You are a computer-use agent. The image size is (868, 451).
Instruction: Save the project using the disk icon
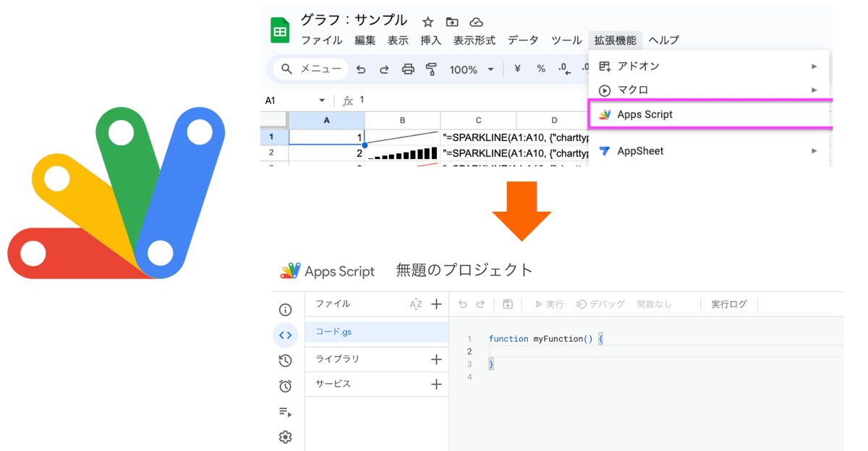pos(508,304)
